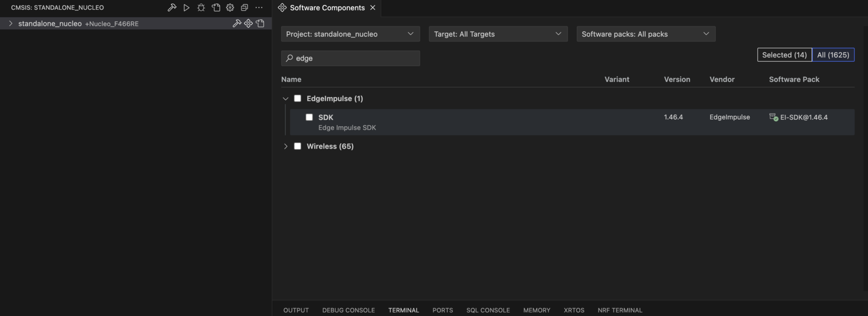
Task: Open the three-dots more actions menu
Action: pos(259,8)
